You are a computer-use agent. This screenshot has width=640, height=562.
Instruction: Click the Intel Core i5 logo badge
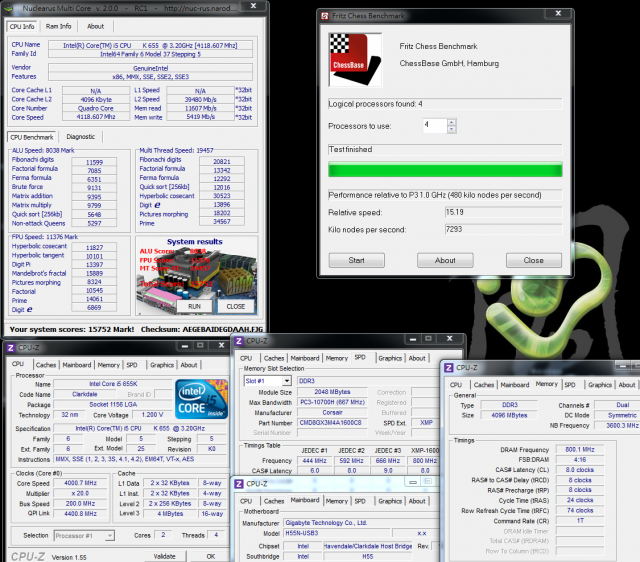click(x=201, y=399)
